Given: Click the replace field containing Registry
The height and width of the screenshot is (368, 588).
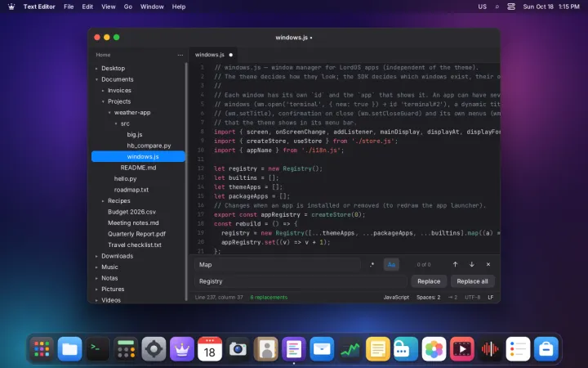Looking at the screenshot, I should (x=301, y=281).
